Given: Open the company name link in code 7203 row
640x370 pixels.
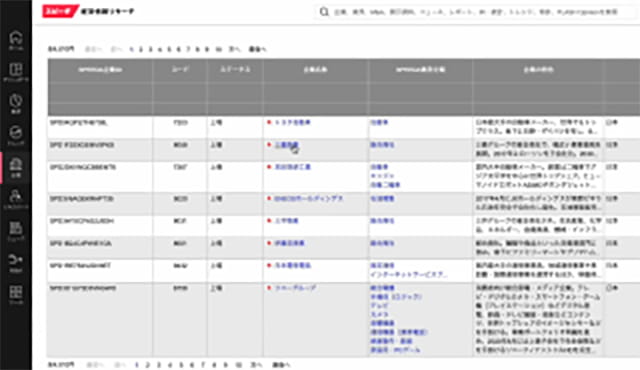Looking at the screenshot, I should point(292,122).
